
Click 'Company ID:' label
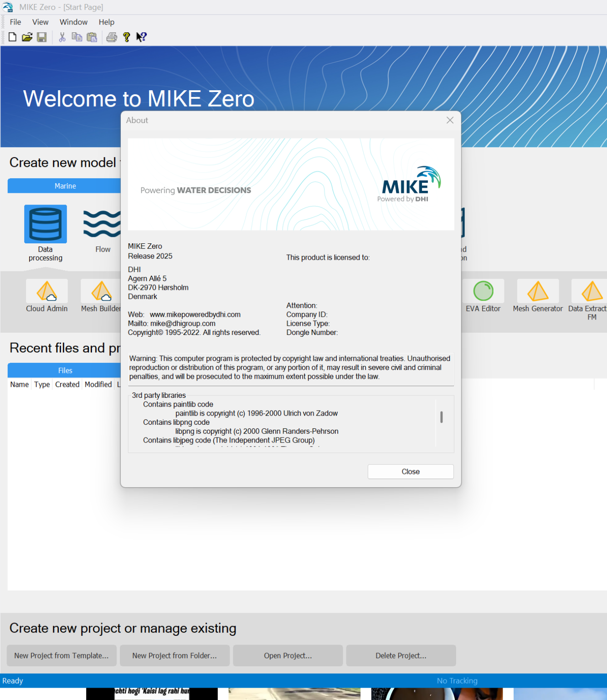coord(307,314)
